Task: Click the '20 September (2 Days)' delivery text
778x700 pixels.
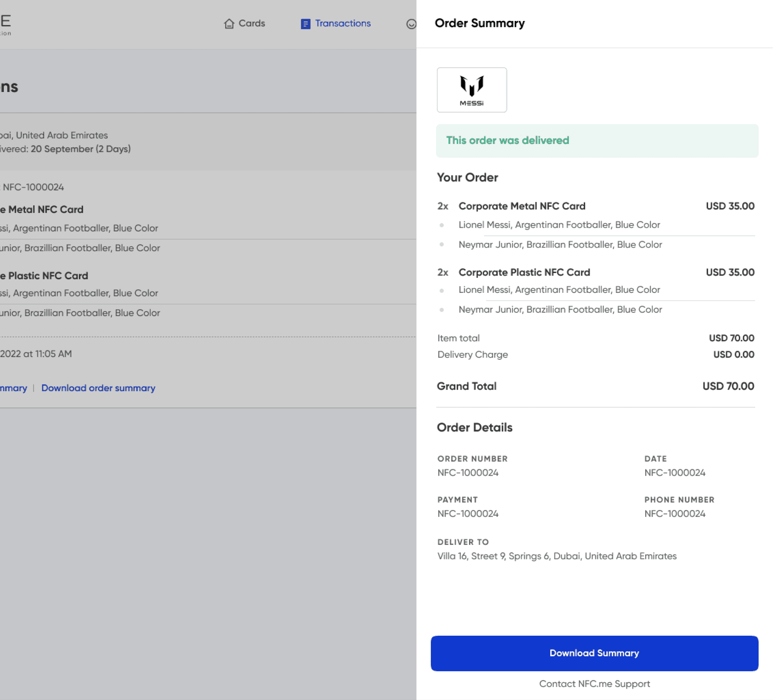Action: [81, 149]
